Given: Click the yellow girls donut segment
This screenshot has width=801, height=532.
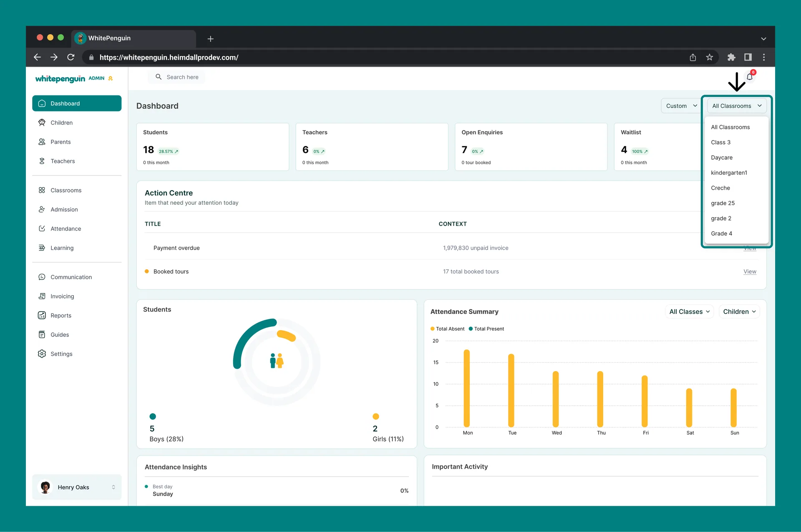Looking at the screenshot, I should pos(287,335).
